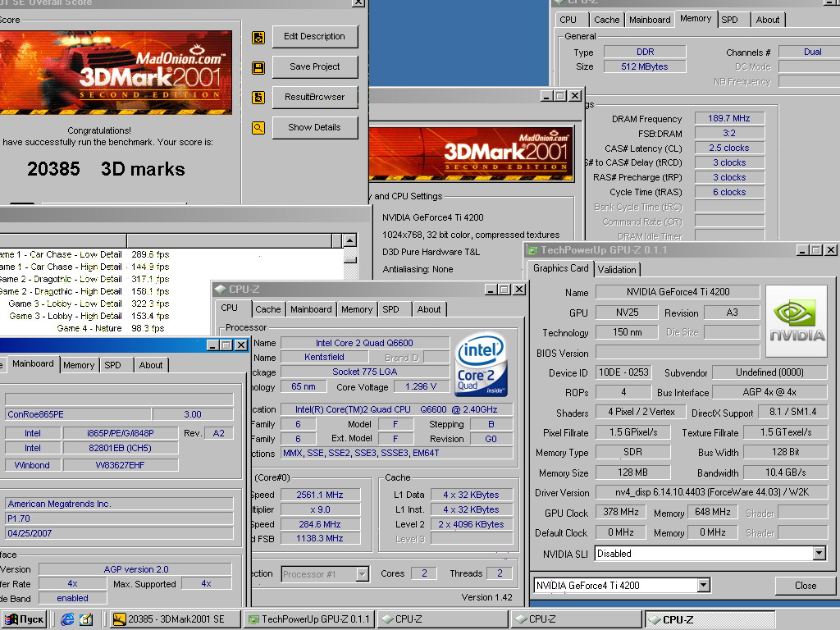
Task: Open Cache tab in top-right CPU-Z window
Action: [606, 20]
